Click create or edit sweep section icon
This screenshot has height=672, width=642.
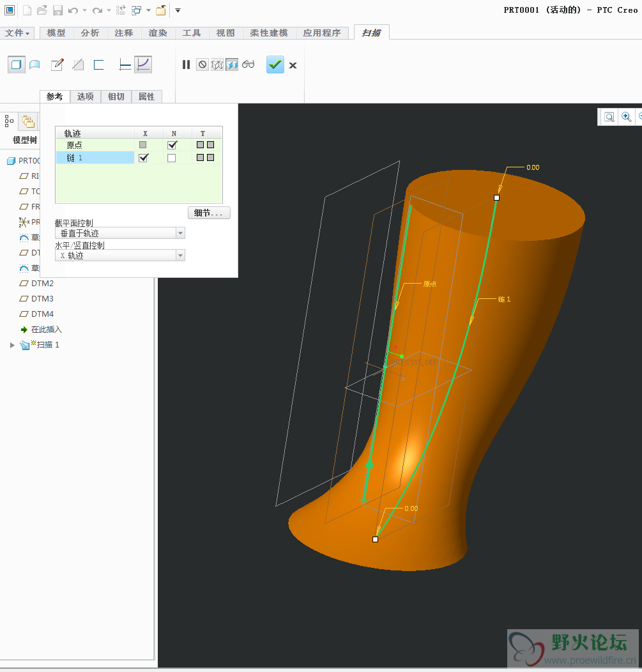coord(57,65)
